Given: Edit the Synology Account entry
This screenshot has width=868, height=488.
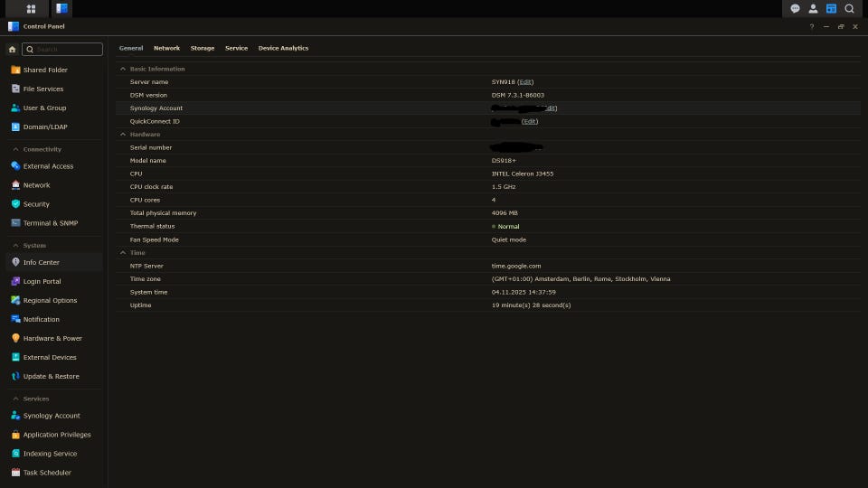Looking at the screenshot, I should (551, 108).
